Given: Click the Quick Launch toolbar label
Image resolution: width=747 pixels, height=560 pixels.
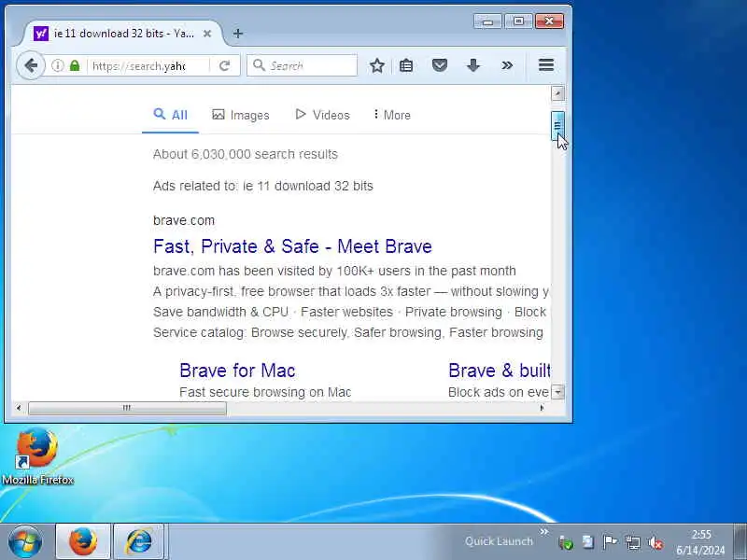Looking at the screenshot, I should tap(499, 541).
